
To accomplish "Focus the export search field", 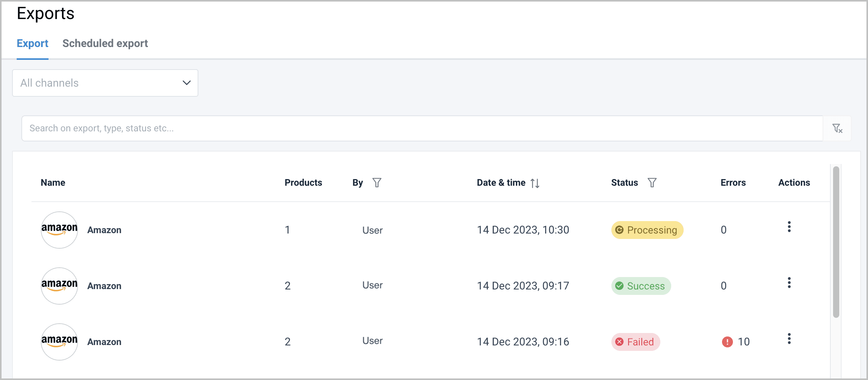I will (x=422, y=128).
